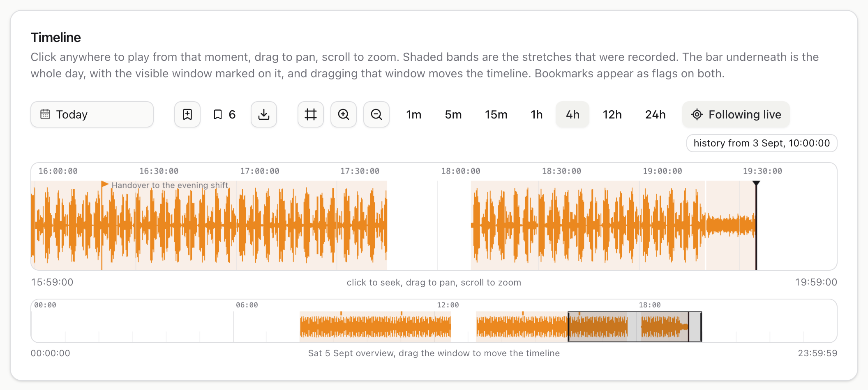This screenshot has height=390, width=868.
Task: Select the 5m zoom range
Action: point(453,114)
